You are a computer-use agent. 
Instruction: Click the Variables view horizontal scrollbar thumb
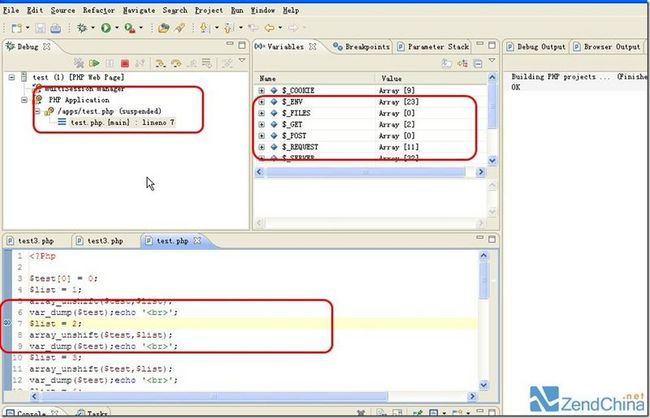coord(365,172)
